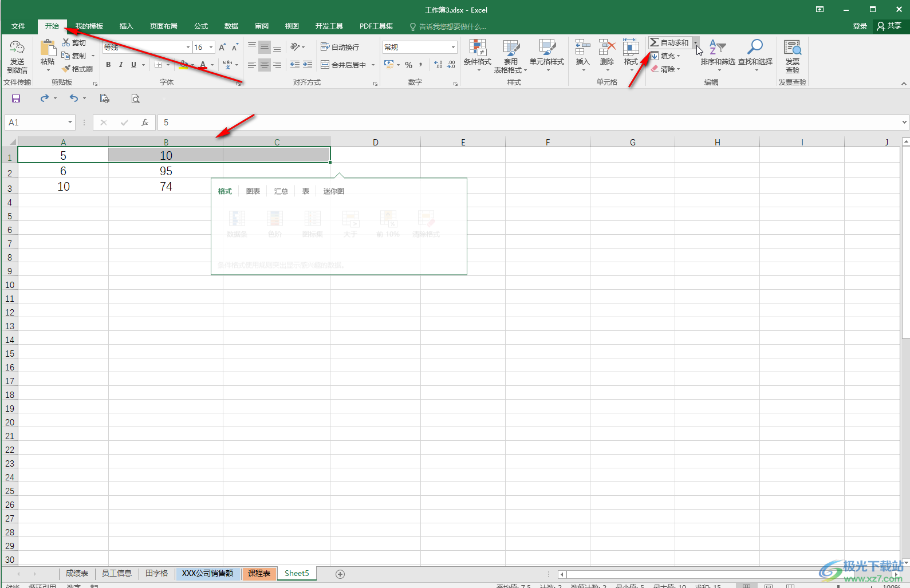Click the Insert cells (插入) icon

point(583,48)
